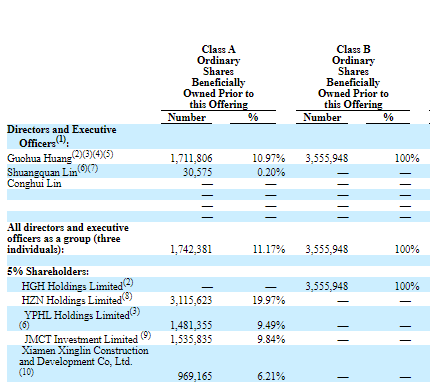Select the Directors and Executive Officers heading

62,136
